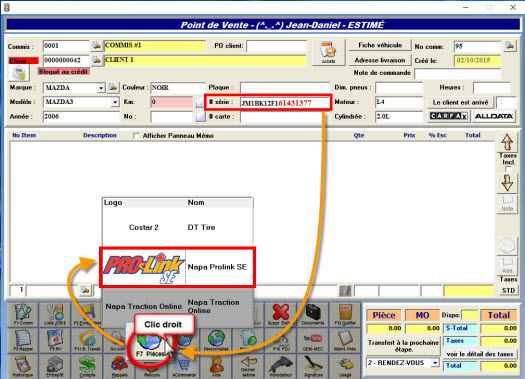
Task: Click the Compte dollar sign icon
Action: (x=87, y=366)
